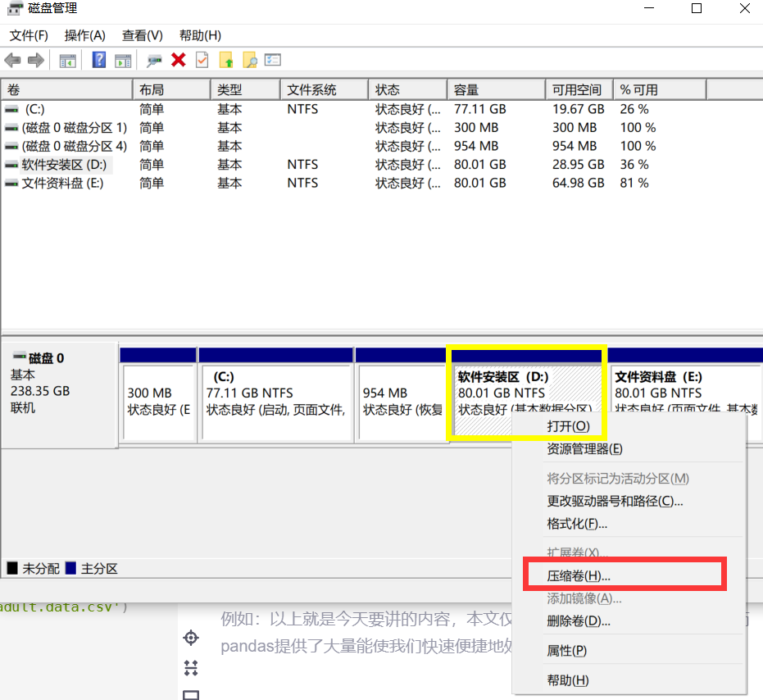Click the Forward arrow toolbar icon

pos(36,61)
